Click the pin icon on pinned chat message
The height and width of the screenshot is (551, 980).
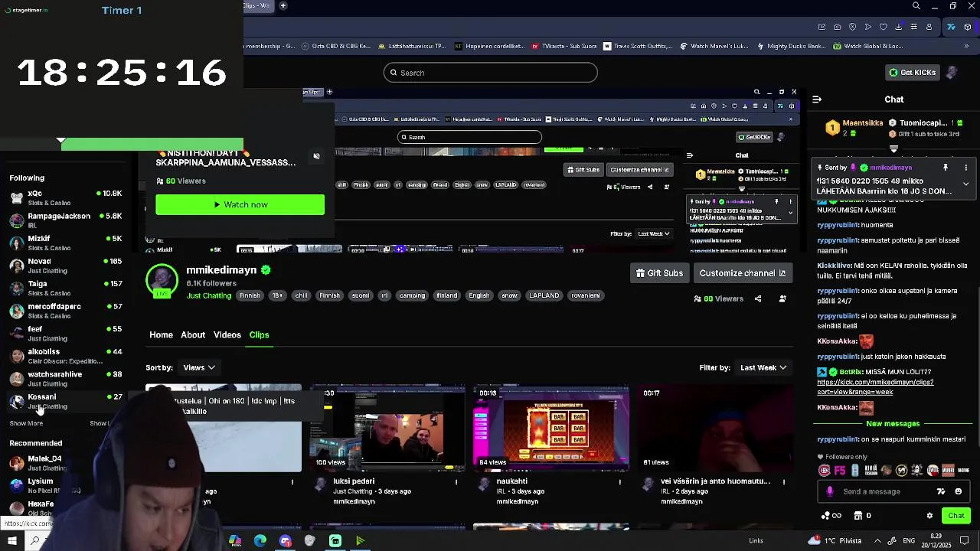946,167
